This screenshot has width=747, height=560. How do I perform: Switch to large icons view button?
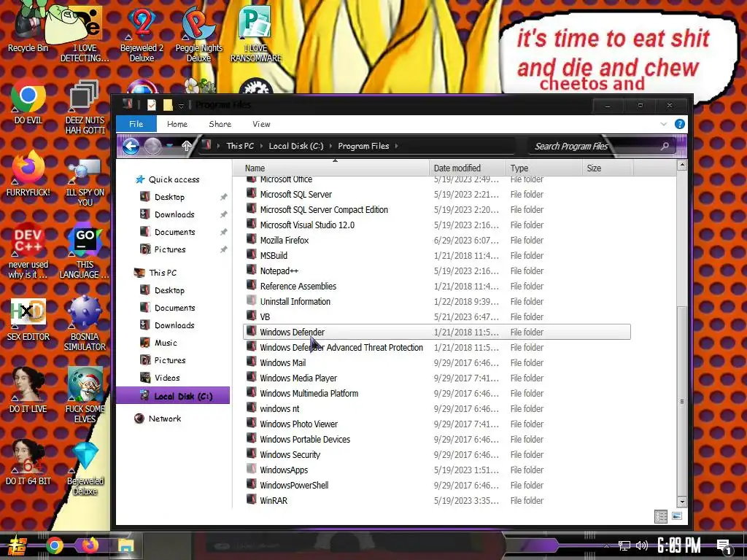tap(677, 516)
